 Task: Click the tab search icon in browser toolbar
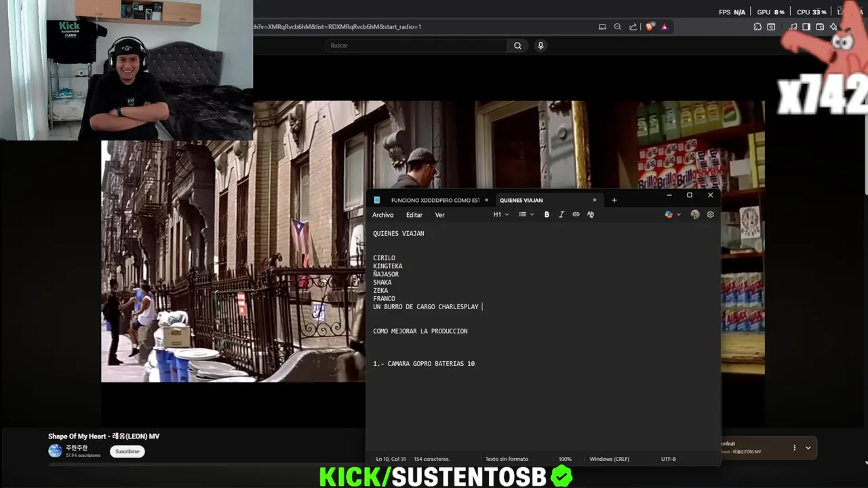point(771,27)
